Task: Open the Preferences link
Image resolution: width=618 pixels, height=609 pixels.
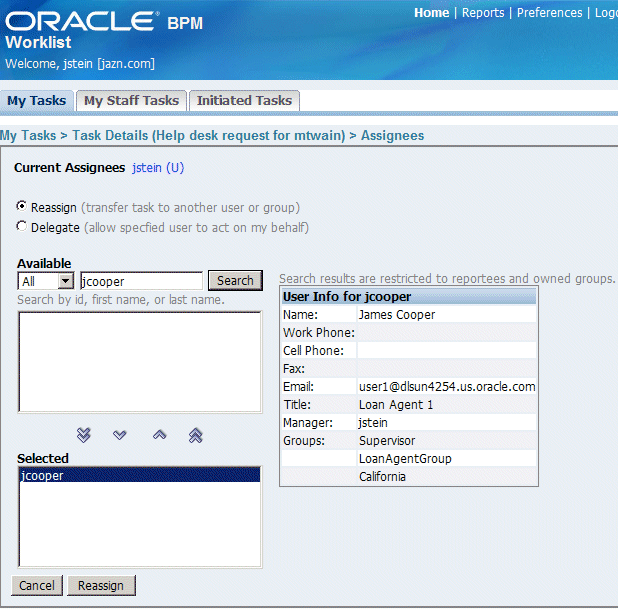Action: coord(549,13)
